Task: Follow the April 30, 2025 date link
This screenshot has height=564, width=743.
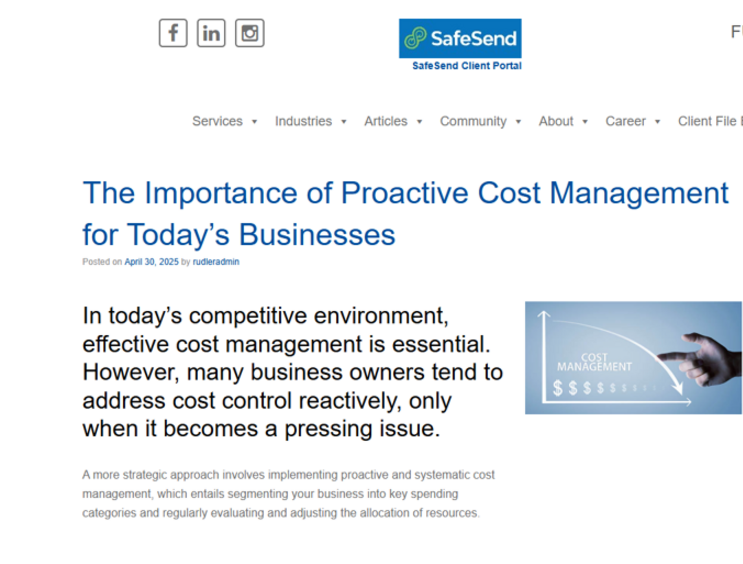Action: 151,262
